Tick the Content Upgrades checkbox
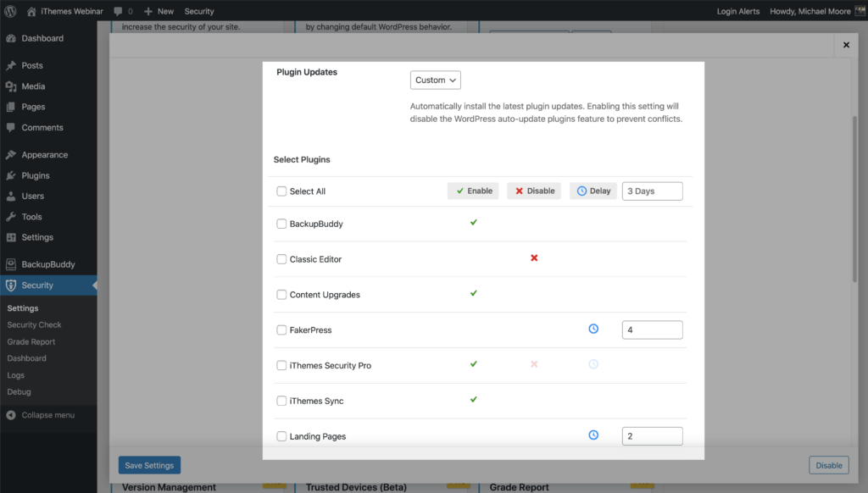This screenshot has width=868, height=493. coord(281,295)
